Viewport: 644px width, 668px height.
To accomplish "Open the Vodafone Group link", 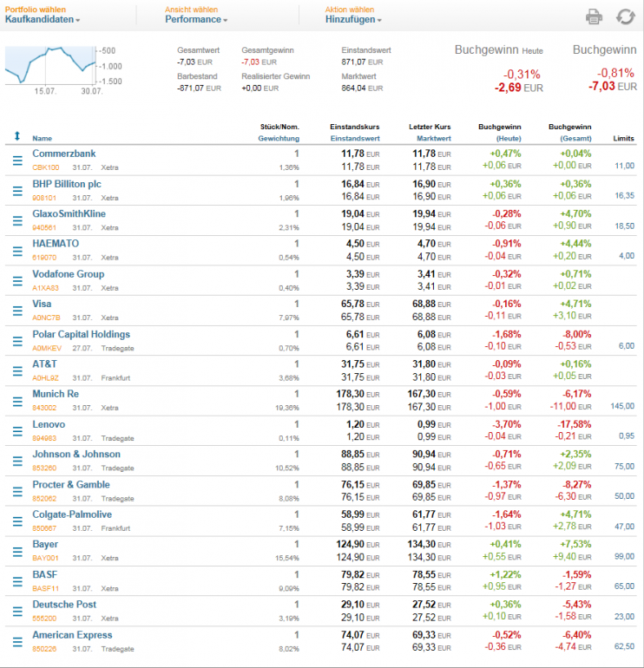I will pos(69,274).
